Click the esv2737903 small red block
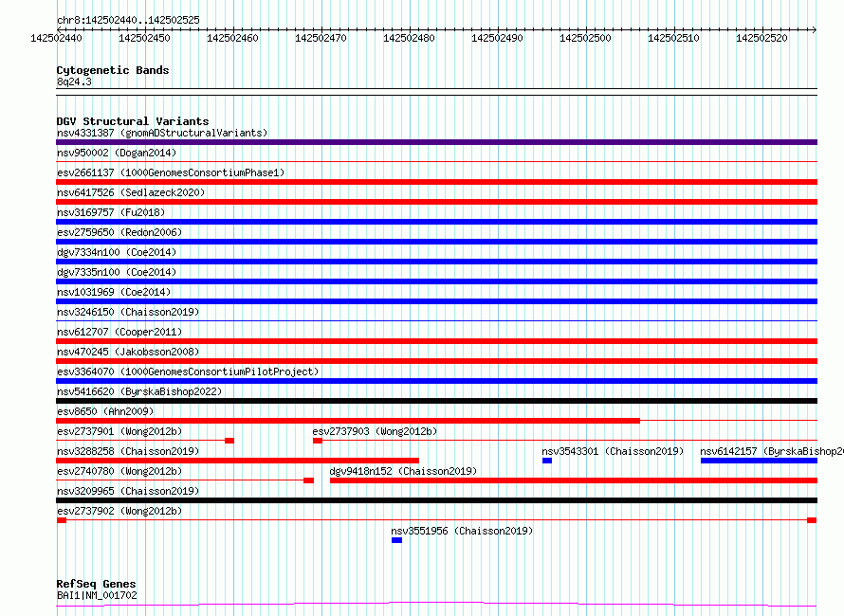Image resolution: width=844 pixels, height=616 pixels. point(318,441)
